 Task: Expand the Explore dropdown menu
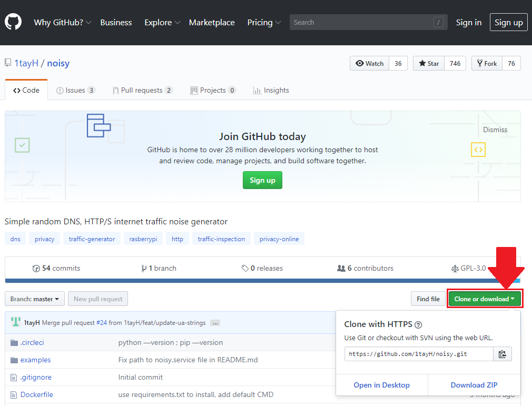click(162, 23)
